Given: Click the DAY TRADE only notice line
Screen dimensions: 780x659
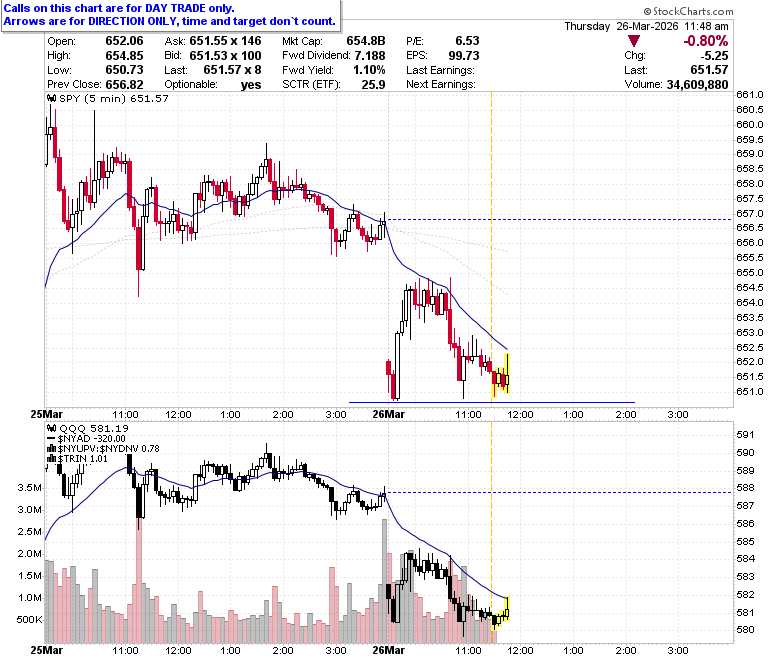Looking at the screenshot, I should point(119,8).
